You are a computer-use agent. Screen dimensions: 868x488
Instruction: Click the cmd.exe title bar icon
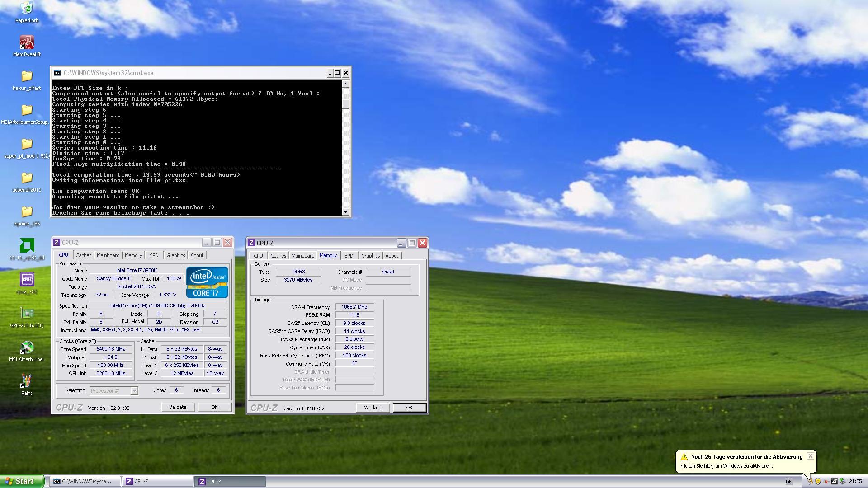[57, 73]
